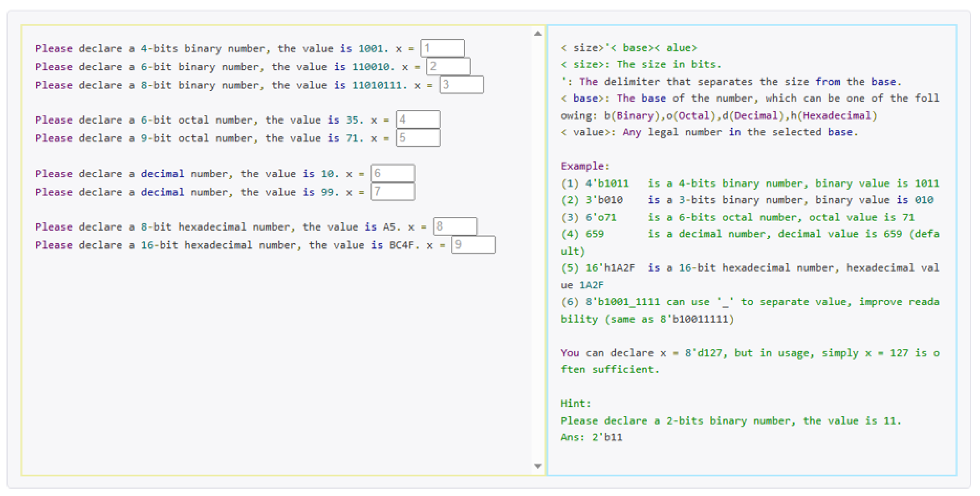Focus input field 3 for 8-bit binary 11010111
The height and width of the screenshot is (496, 980).
tap(461, 85)
